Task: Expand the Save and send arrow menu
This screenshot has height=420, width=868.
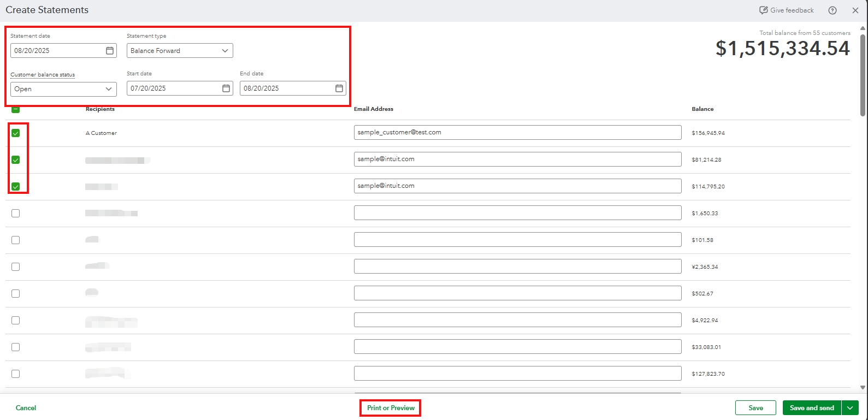Action: tap(850, 408)
